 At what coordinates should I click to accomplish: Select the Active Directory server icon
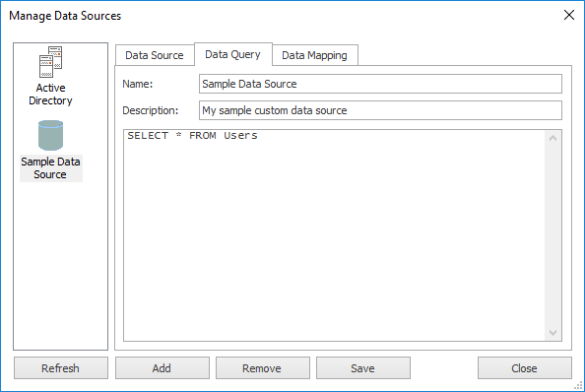[51, 62]
